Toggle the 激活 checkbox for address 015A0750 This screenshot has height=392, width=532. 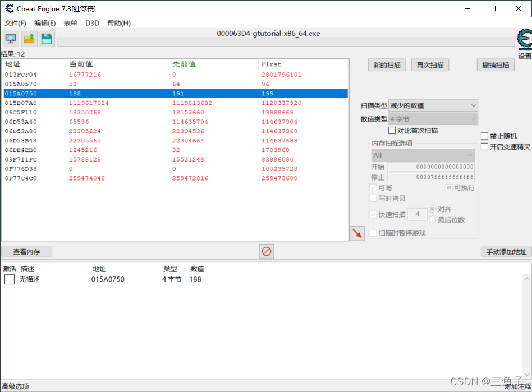tap(10, 279)
